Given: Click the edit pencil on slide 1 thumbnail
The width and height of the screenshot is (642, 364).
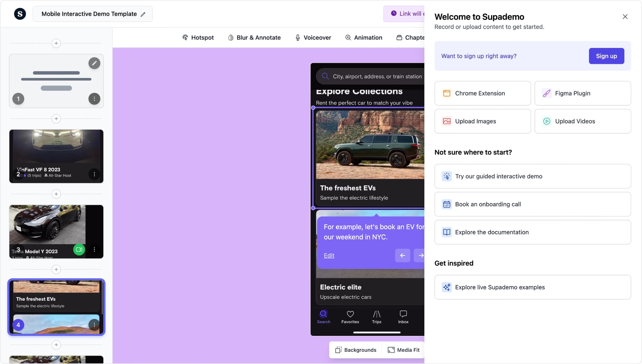Looking at the screenshot, I should 94,63.
